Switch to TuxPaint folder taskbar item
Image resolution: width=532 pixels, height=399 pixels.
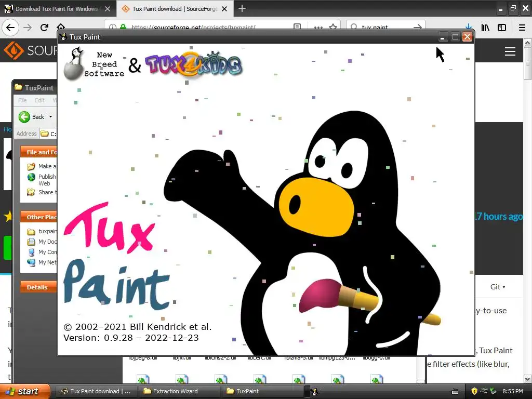262,391
